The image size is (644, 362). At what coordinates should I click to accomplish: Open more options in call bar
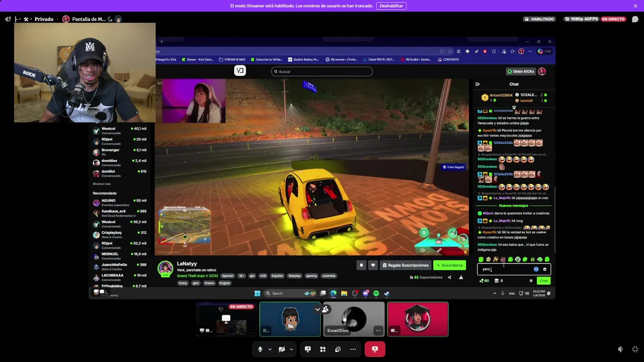click(x=353, y=349)
